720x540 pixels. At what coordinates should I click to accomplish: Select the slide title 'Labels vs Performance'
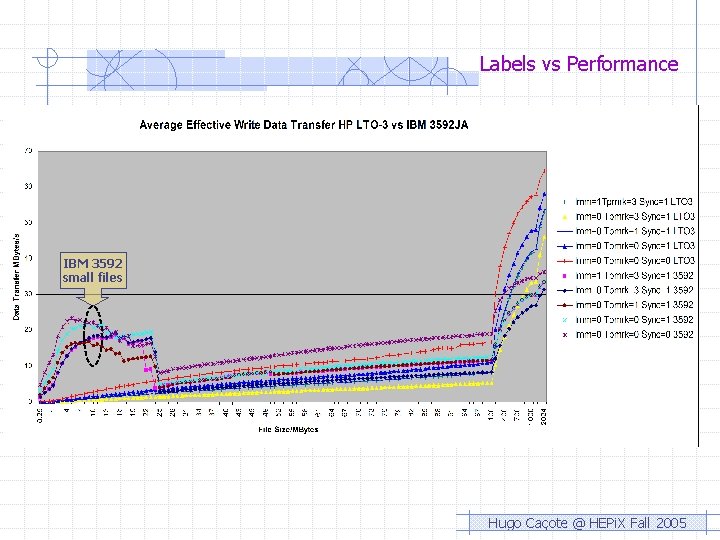[579, 63]
